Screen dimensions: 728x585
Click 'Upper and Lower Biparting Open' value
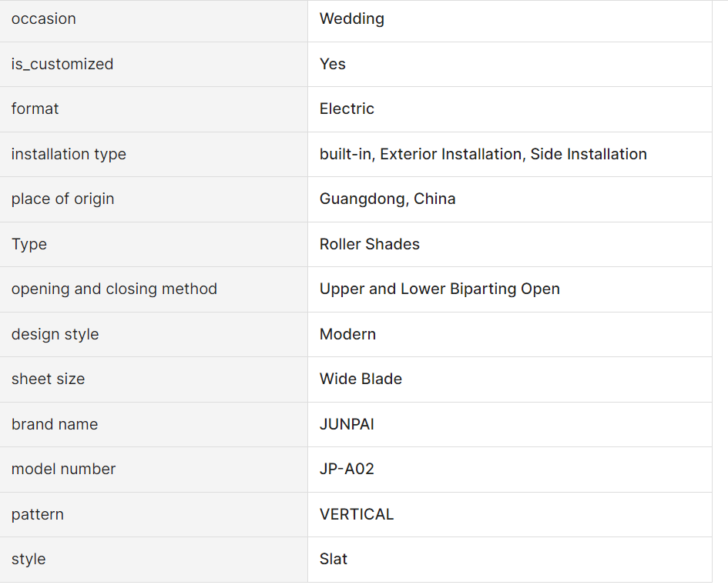pyautogui.click(x=439, y=289)
